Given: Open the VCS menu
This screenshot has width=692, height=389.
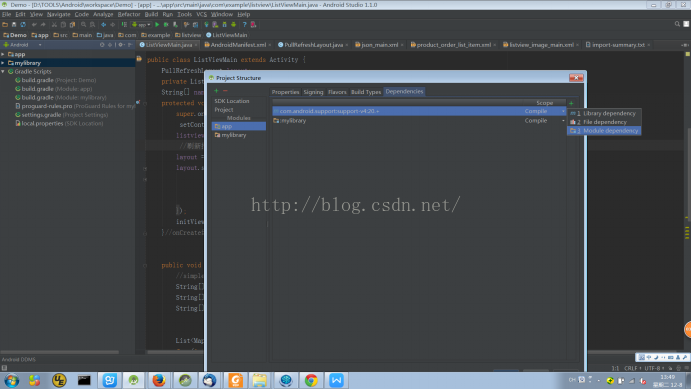Looking at the screenshot, I should tap(201, 14).
